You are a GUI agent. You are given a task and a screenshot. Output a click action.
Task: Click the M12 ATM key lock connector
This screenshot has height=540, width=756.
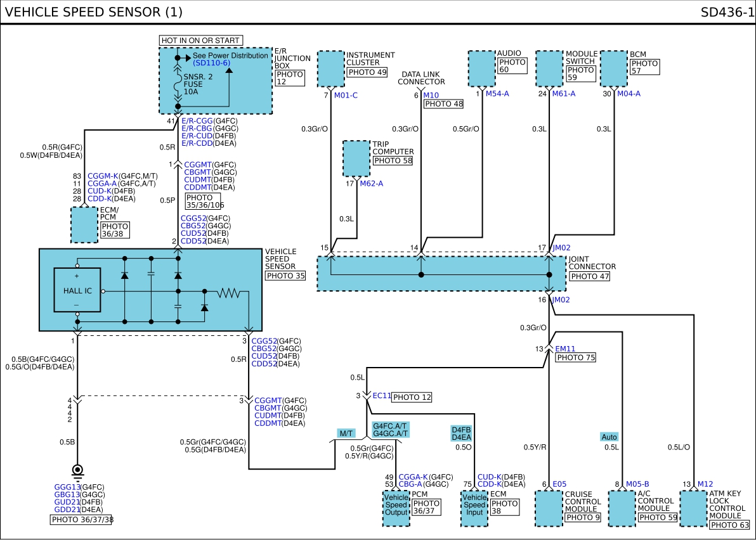point(705,484)
